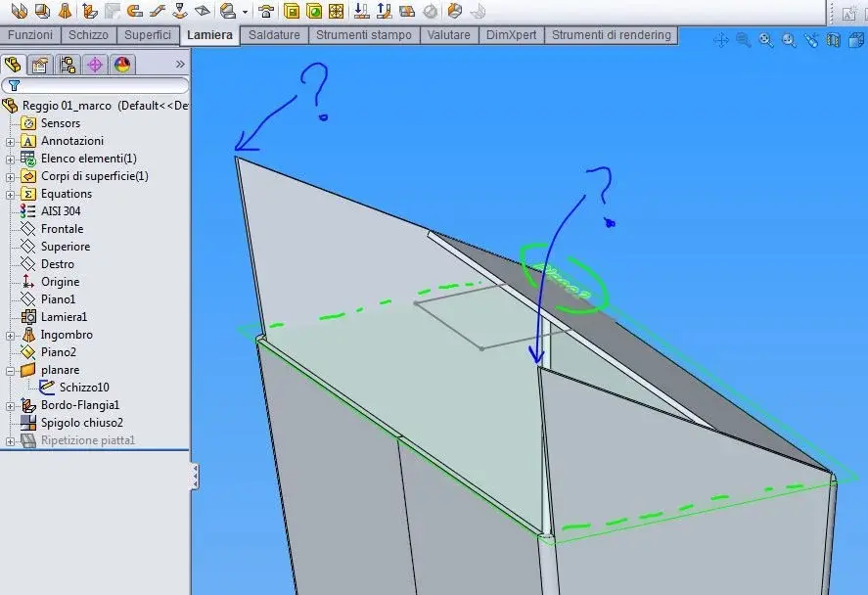Expand the Ingombro feature
868x595 pixels.
pyautogui.click(x=10, y=336)
